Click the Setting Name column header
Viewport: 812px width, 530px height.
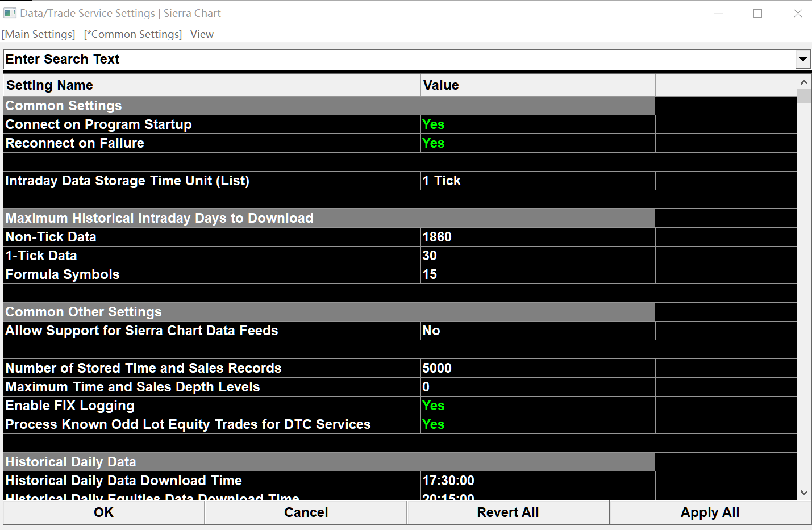[x=212, y=85]
